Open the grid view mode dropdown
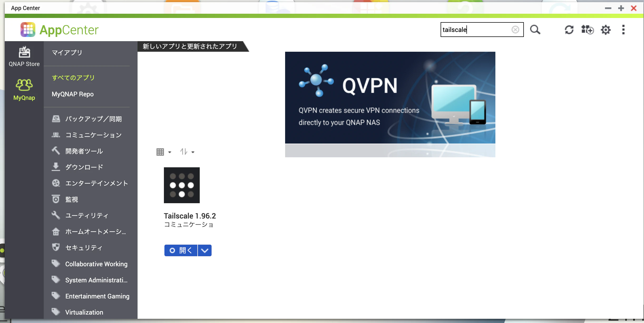The image size is (644, 323). click(x=164, y=152)
